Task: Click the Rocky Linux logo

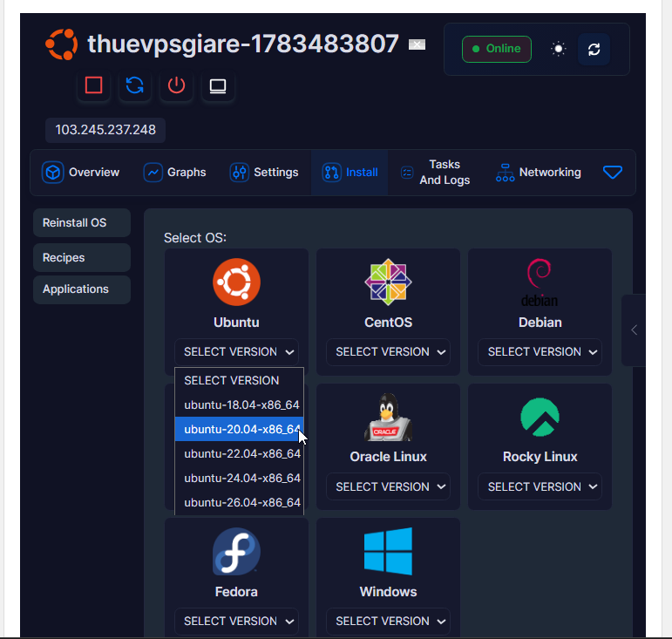Action: [540, 417]
